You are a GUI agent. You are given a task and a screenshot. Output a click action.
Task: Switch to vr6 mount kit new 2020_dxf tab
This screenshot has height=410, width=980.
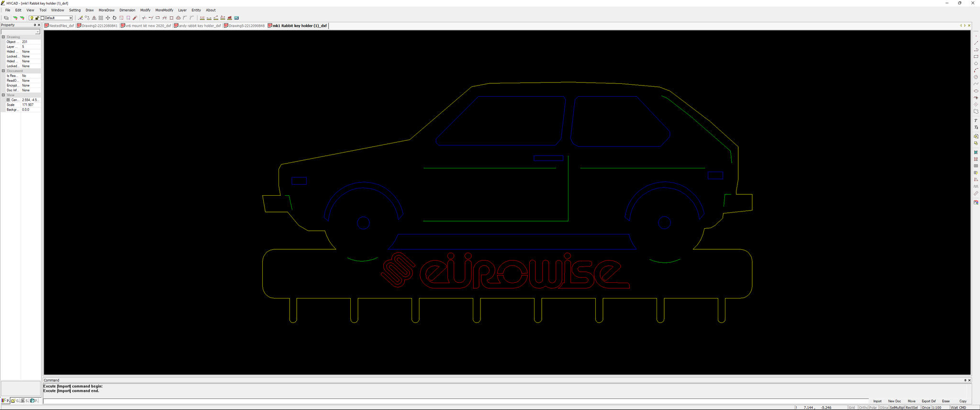pos(146,26)
